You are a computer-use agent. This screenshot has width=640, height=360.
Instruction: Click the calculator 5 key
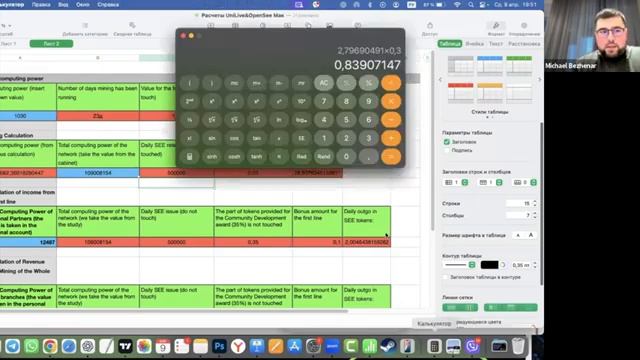pyautogui.click(x=346, y=120)
